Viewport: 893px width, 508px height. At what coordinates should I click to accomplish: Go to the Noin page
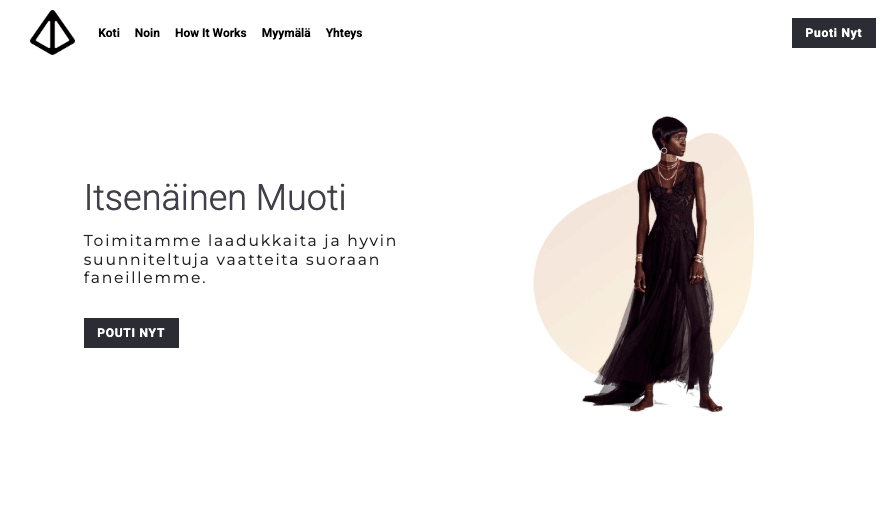(147, 33)
